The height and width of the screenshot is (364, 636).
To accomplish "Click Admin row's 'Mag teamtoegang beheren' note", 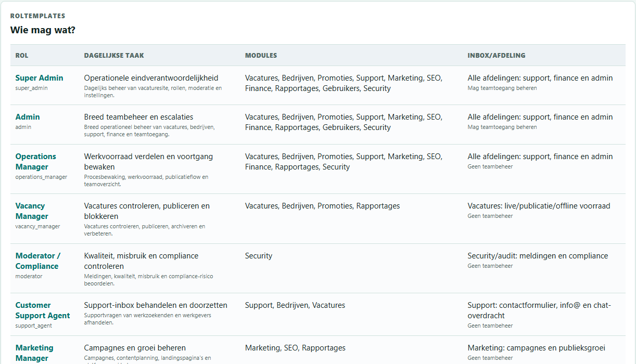I will [502, 127].
